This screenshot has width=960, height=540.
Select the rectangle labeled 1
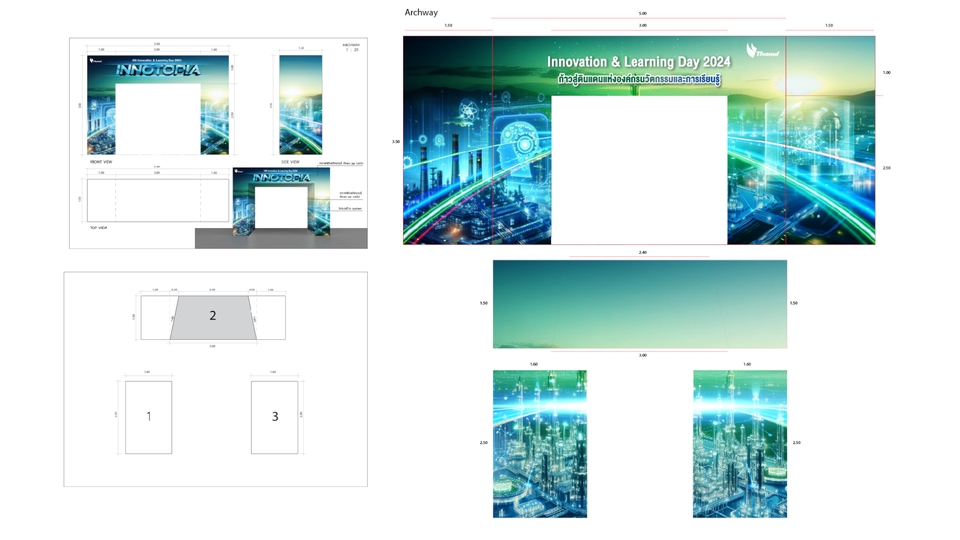click(x=148, y=417)
